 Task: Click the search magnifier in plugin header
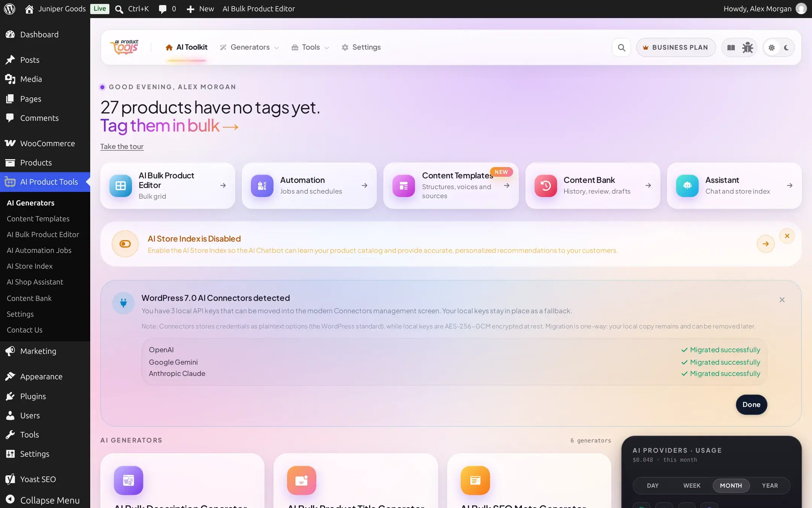click(x=621, y=47)
